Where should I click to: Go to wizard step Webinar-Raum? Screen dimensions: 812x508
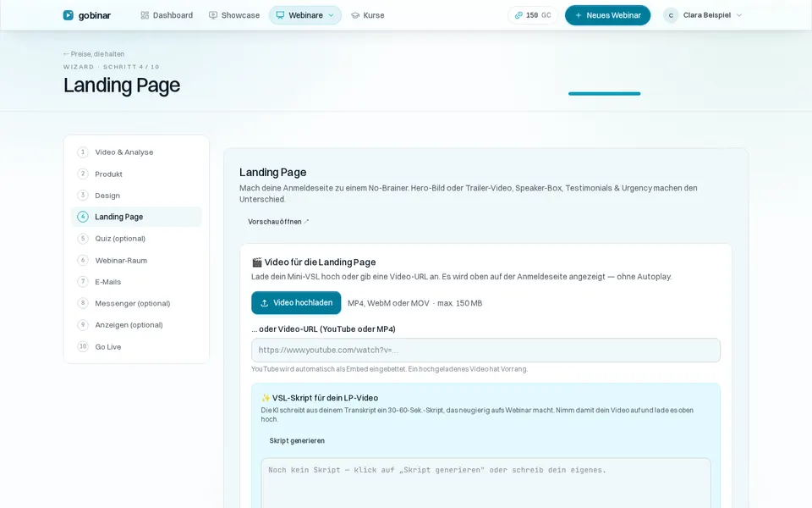point(136,260)
